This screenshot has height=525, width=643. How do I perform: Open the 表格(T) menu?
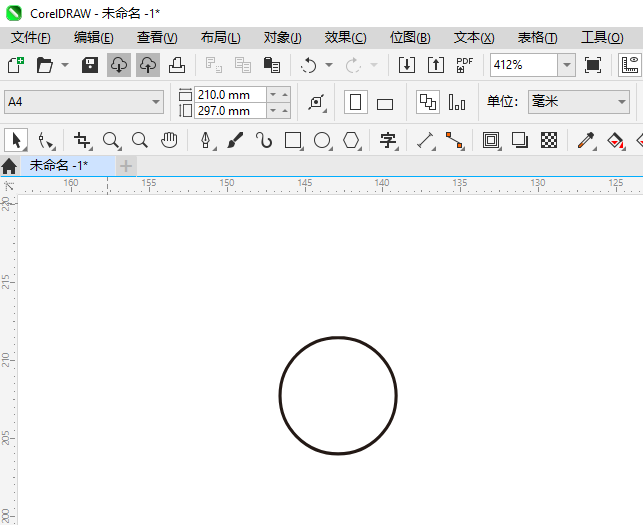click(537, 38)
